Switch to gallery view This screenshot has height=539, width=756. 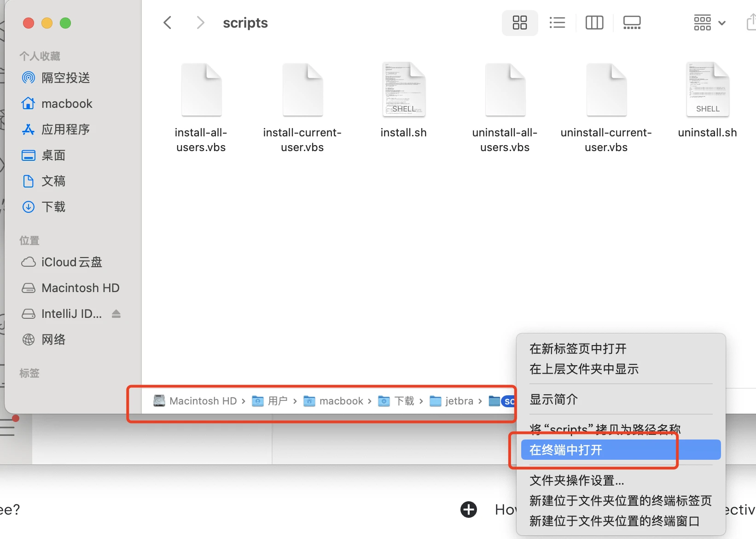click(x=632, y=23)
